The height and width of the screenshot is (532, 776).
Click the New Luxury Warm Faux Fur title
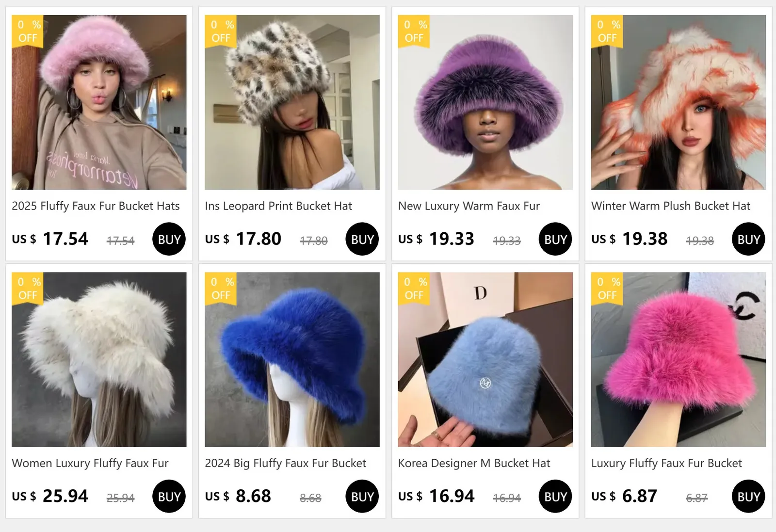[469, 206]
